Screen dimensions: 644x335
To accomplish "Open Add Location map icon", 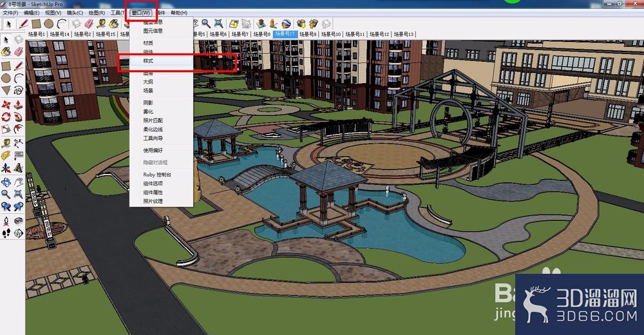I will pos(234,23).
